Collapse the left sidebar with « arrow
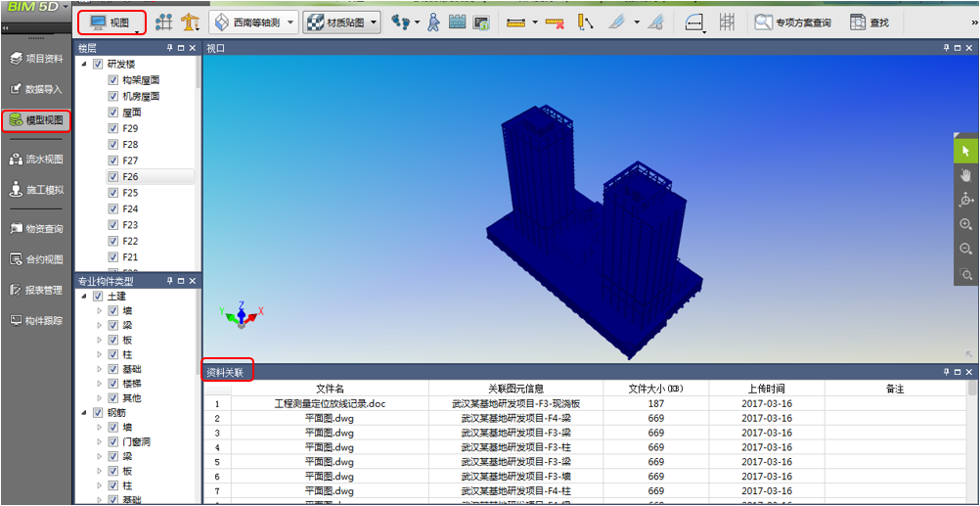The width and height of the screenshot is (980, 506). [6, 28]
